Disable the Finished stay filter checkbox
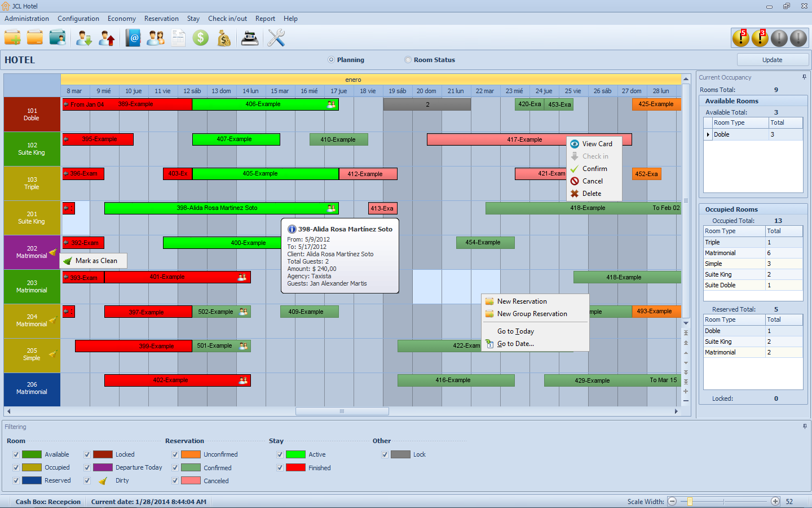 (x=280, y=468)
